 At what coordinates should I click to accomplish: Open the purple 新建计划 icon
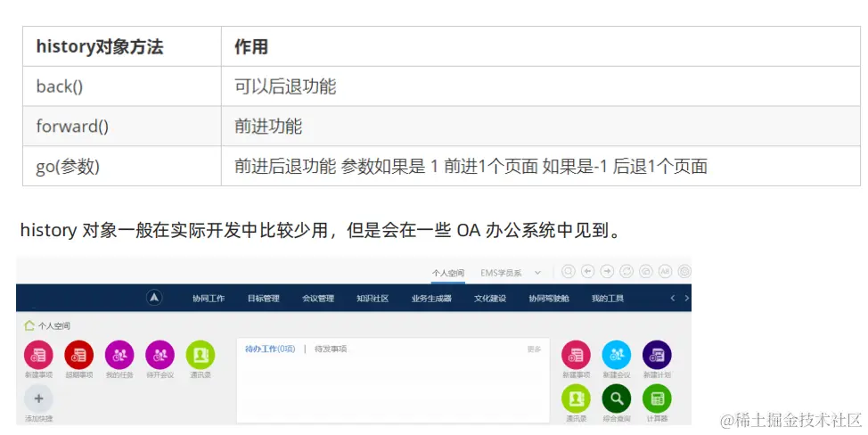click(657, 355)
